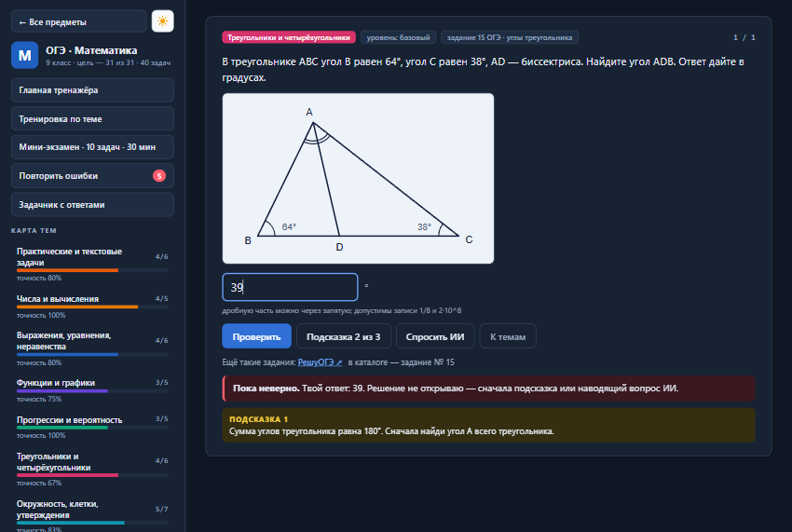792x532 pixels.
Task: Select topic Выражения, уравнения, неравенства
Action: coord(92,348)
